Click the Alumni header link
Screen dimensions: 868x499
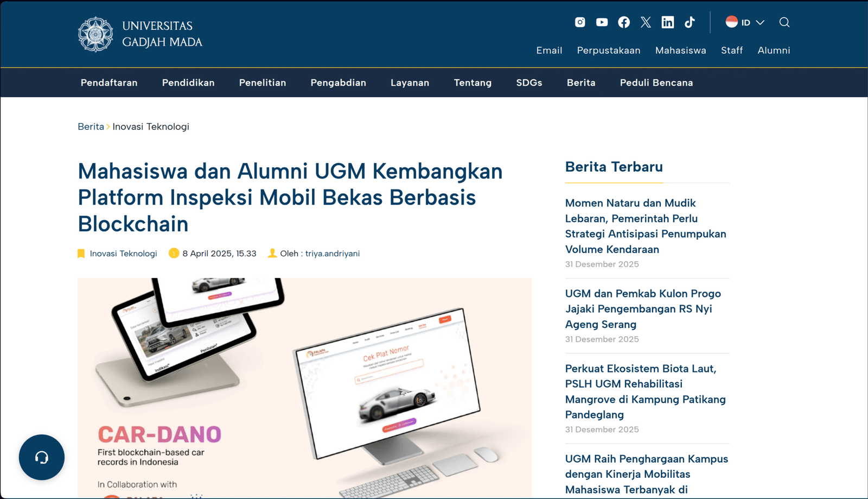[774, 50]
